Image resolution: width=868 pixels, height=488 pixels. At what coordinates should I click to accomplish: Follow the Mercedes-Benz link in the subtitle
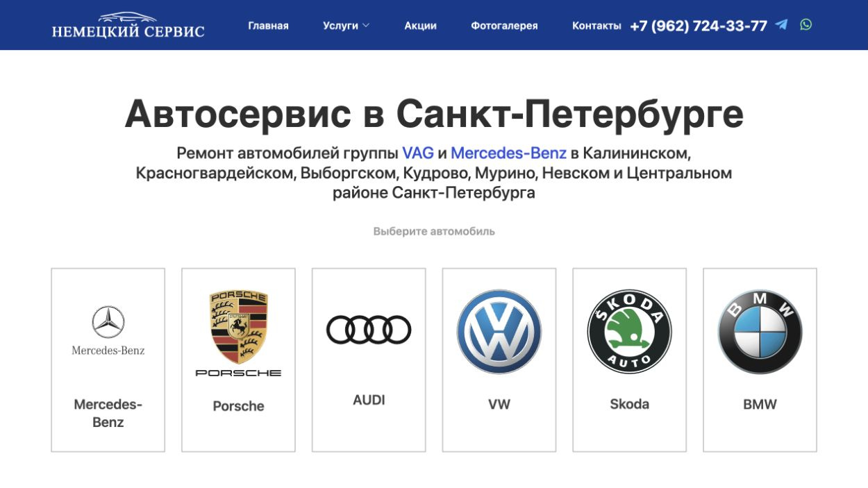click(509, 153)
